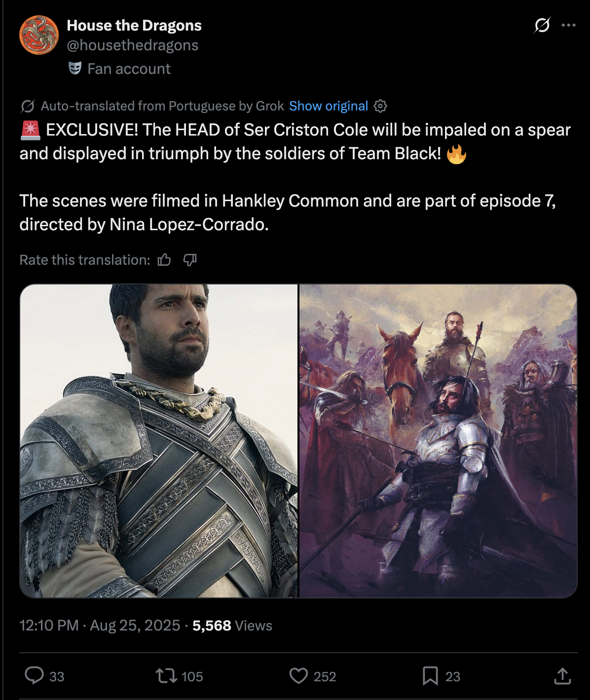This screenshot has width=590, height=700.
Task: Click the House the Dragons display name
Action: click(134, 26)
